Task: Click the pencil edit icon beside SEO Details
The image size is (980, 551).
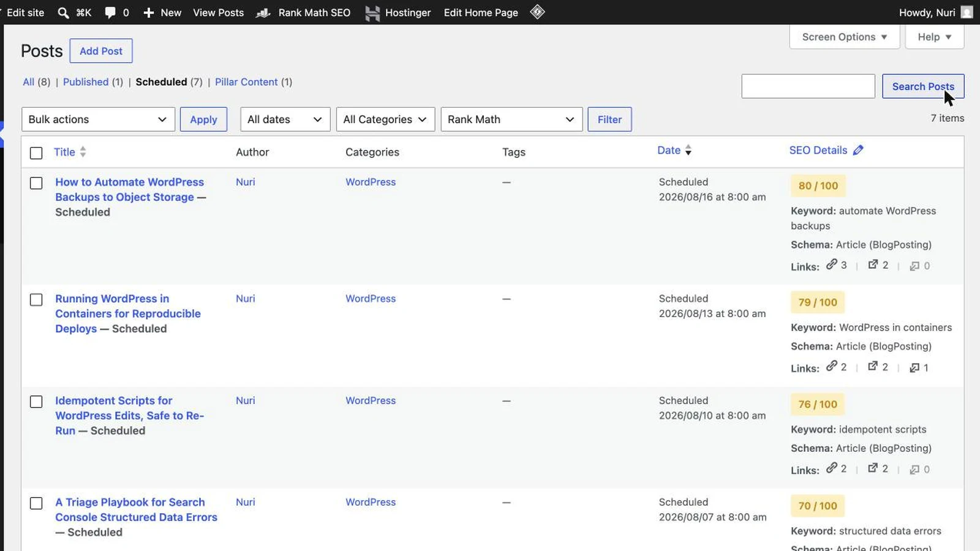Action: 858,150
